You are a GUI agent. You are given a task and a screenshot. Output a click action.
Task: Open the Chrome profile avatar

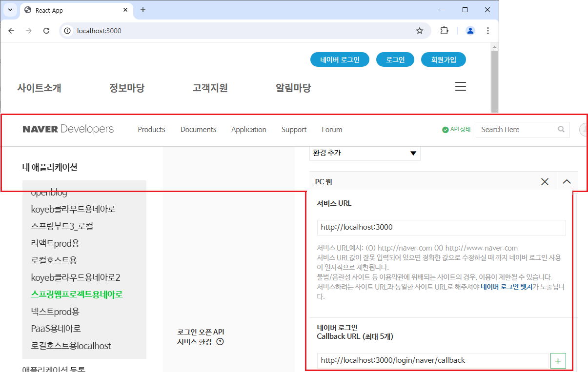pyautogui.click(x=470, y=31)
